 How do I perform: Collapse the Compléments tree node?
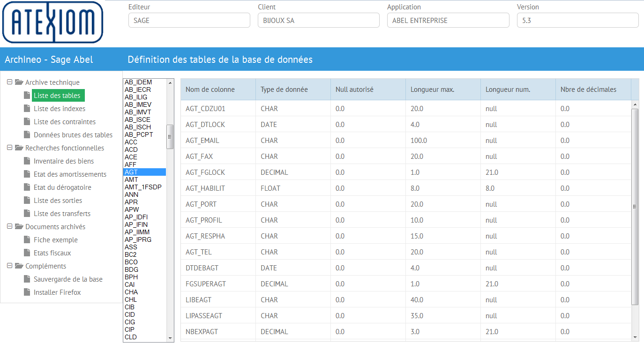coord(9,266)
